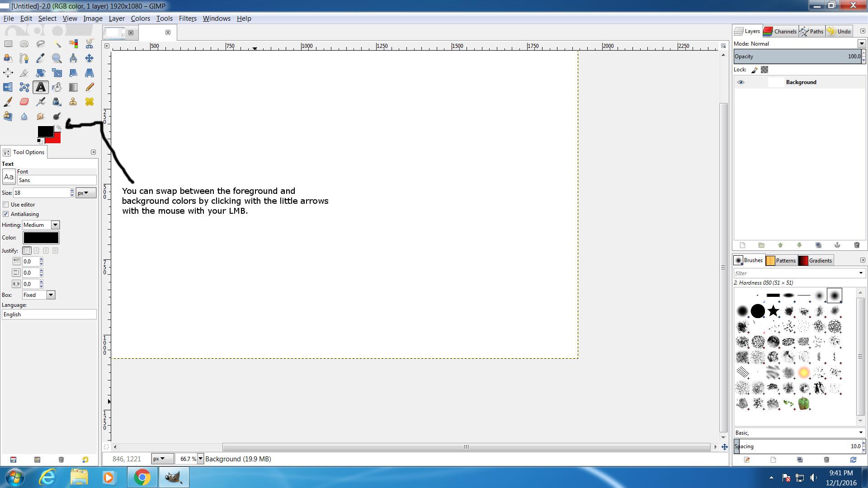
Task: Select the Fuzzy Select magic wand tool
Action: point(57,44)
